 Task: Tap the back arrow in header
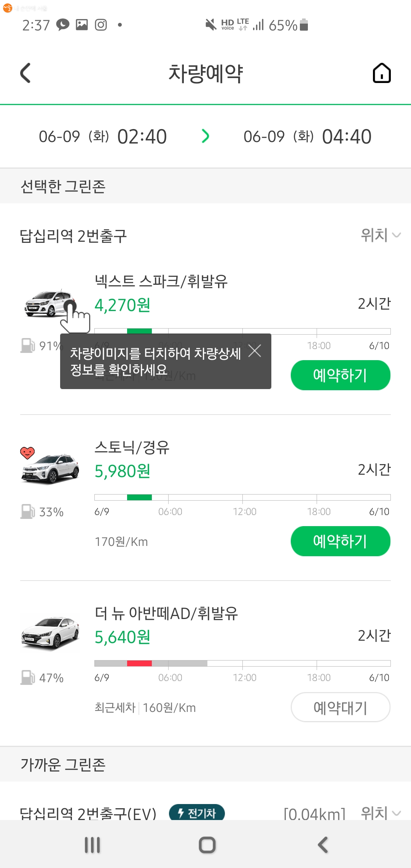pos(25,73)
